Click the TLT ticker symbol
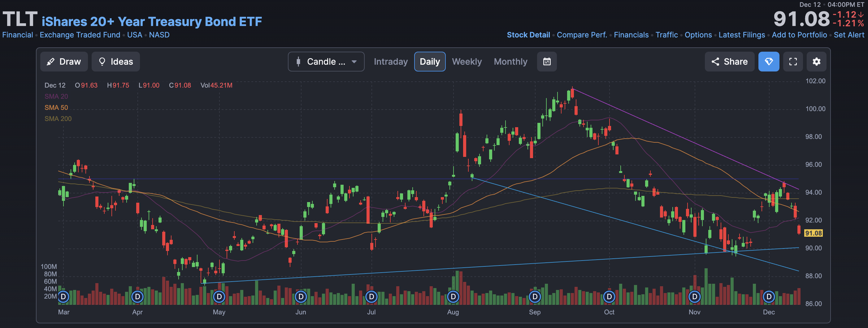The image size is (868, 328). tap(20, 19)
